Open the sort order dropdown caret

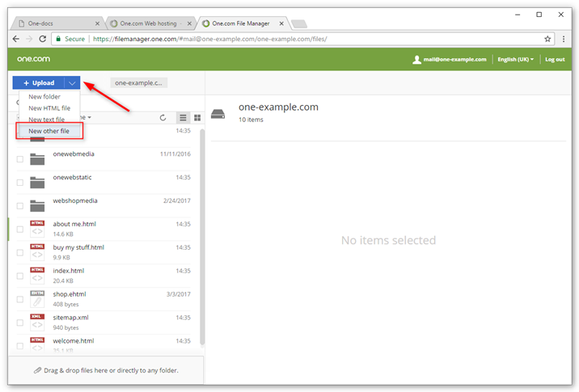(x=90, y=117)
